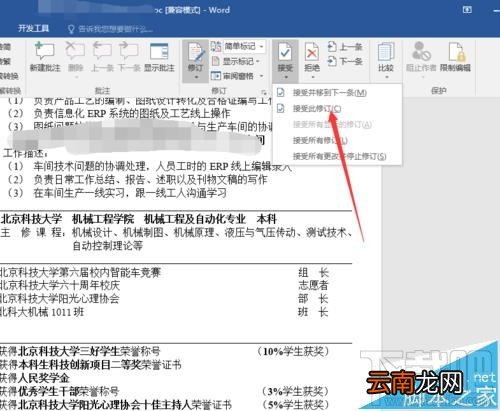The width and height of the screenshot is (500, 411).
Task: Click the text (3%学生获奖)
Action: 295,391
